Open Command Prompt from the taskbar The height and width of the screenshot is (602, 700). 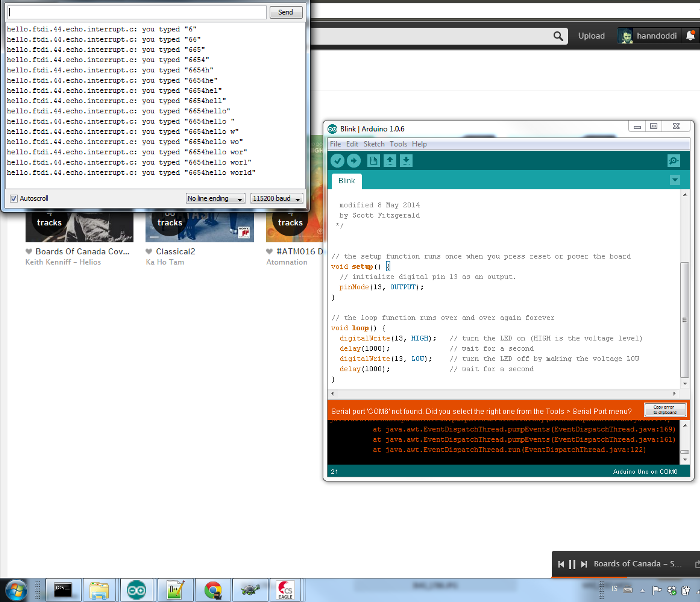pyautogui.click(x=63, y=590)
